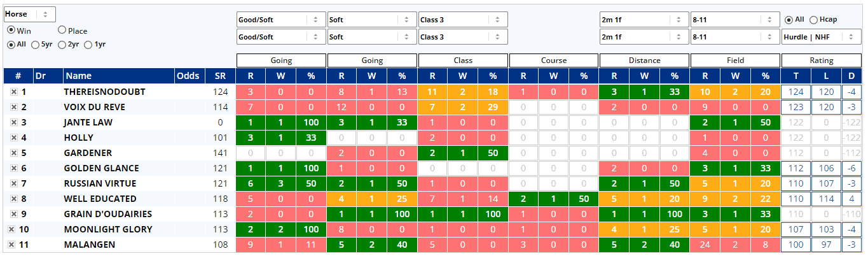
Task: Click the green 100% Going cell for JANTE LAW
Action: pyautogui.click(x=311, y=122)
